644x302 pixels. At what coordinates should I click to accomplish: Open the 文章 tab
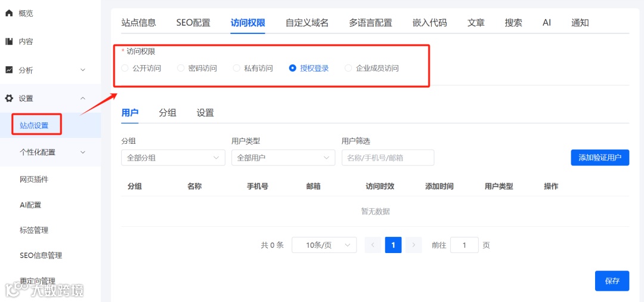coord(476,23)
